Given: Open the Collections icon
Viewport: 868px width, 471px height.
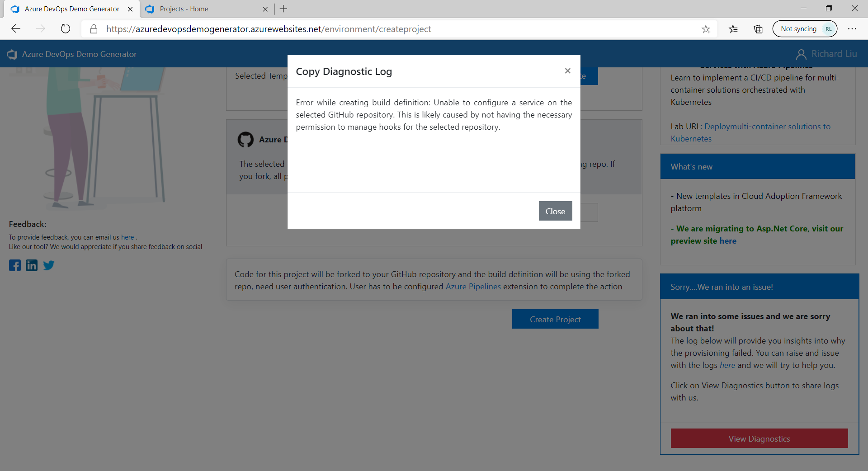Looking at the screenshot, I should point(758,28).
